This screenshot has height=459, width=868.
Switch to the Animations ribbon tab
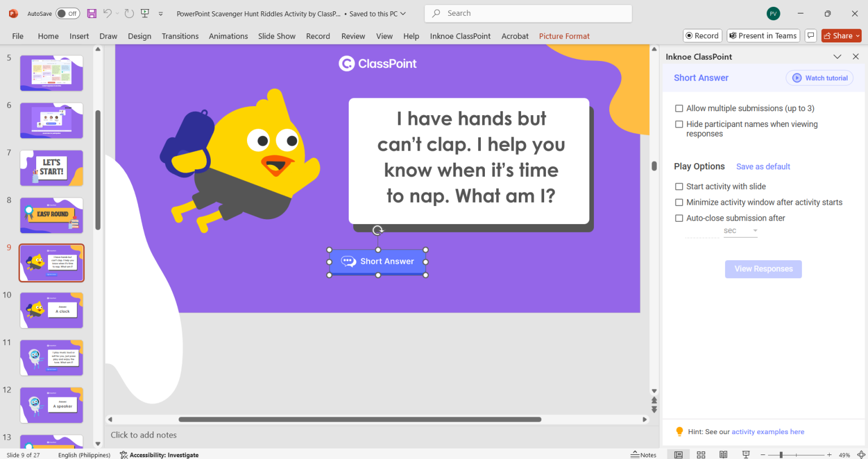pyautogui.click(x=228, y=36)
